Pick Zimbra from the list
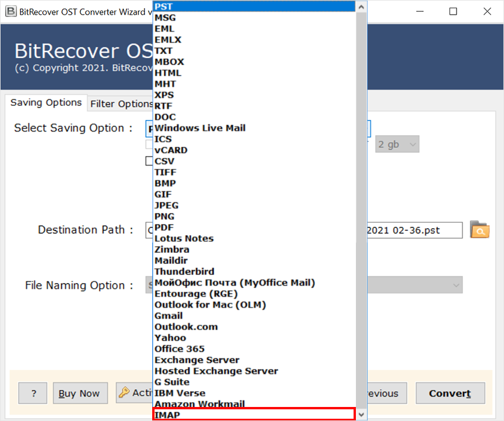Screen dimensions: 504x421 coord(254,250)
